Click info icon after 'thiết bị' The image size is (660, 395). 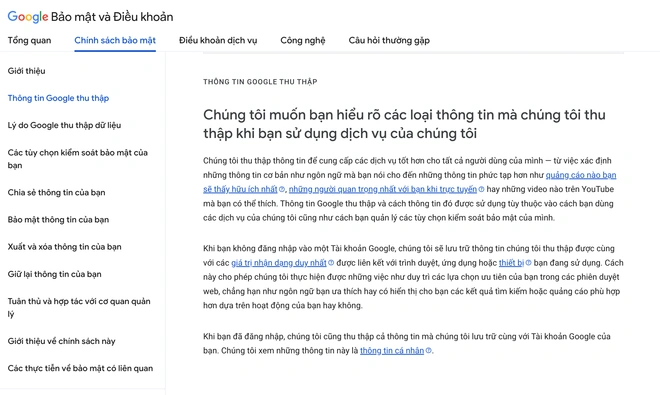[x=528, y=263]
